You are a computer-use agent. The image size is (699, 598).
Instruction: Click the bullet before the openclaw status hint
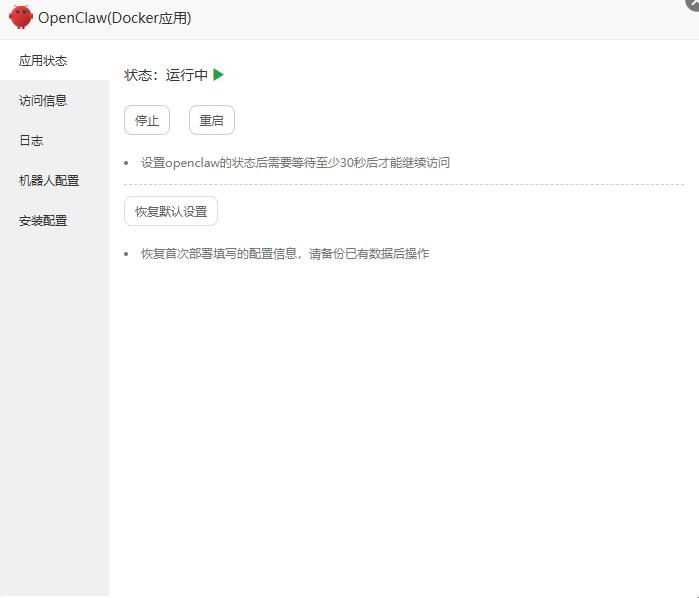[x=127, y=163]
